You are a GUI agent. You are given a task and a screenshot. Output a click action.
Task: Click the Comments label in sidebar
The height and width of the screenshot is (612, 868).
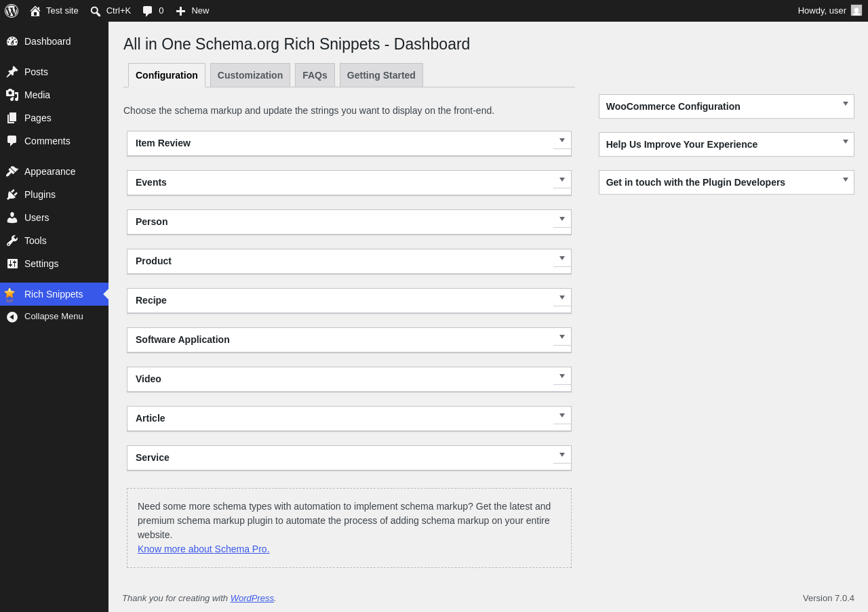click(x=47, y=141)
